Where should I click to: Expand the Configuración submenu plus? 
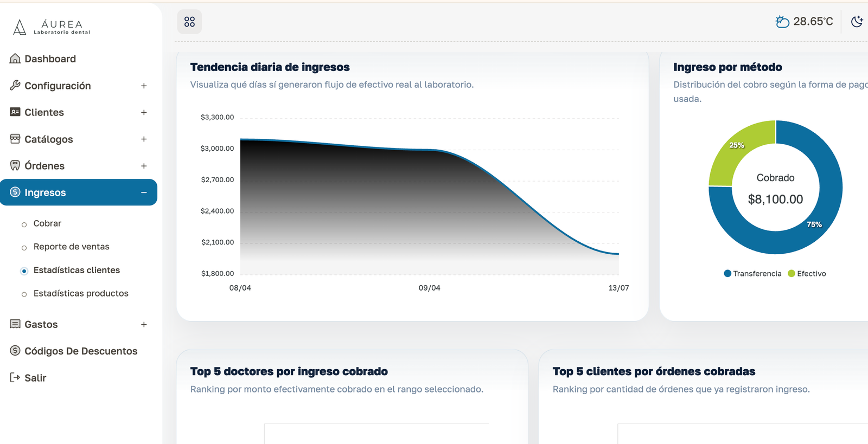[x=144, y=86]
